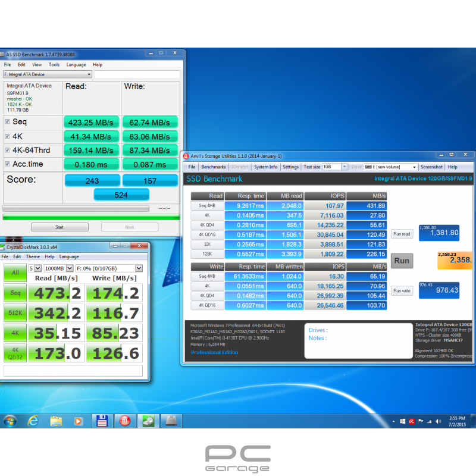Switch to AS SSD Benchmark taskbar icon
476x476 pixels.
pyautogui.click(x=171, y=421)
